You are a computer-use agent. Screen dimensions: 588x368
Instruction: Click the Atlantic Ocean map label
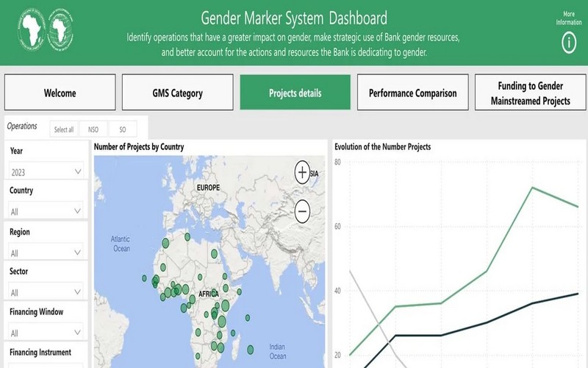point(121,244)
